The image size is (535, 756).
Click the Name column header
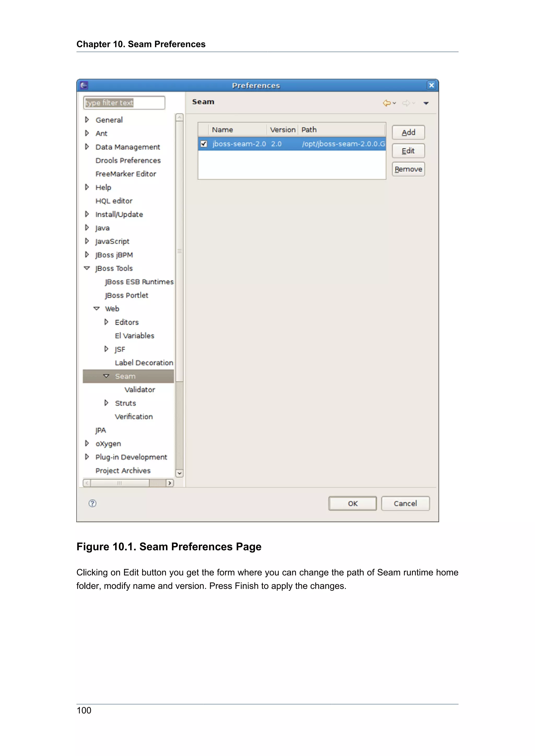237,130
